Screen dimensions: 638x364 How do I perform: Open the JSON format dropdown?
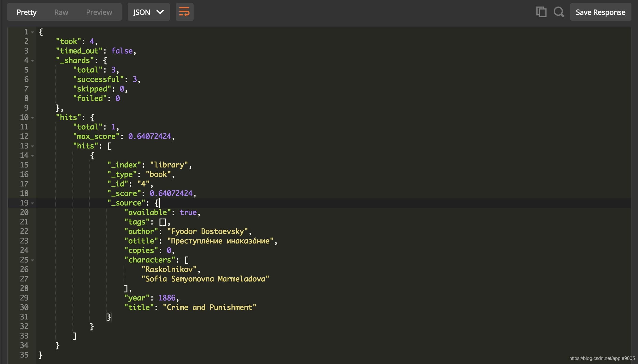coord(149,12)
